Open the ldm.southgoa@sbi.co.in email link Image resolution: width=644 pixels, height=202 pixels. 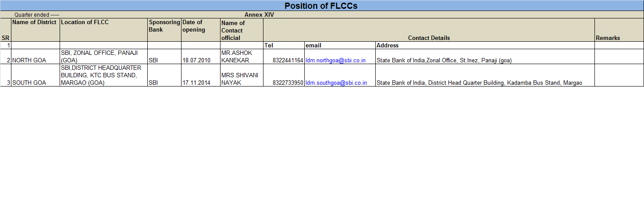[336, 83]
